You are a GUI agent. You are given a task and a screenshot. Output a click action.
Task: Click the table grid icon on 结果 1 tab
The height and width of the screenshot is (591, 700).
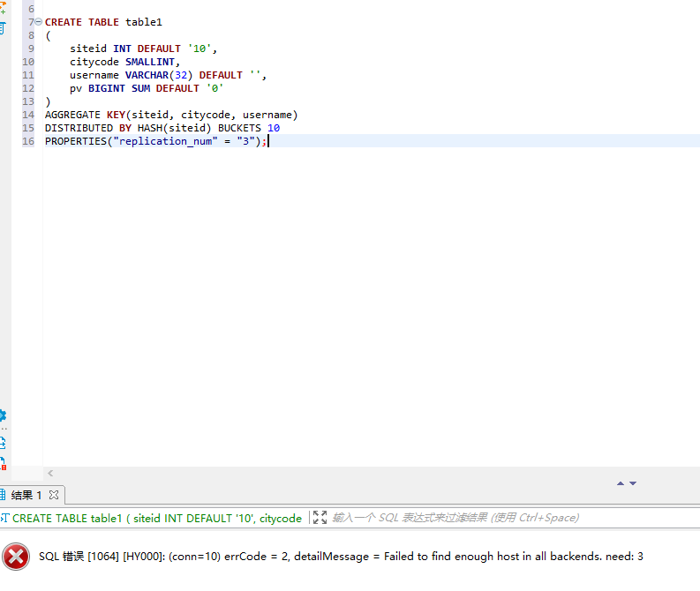[x=3, y=495]
